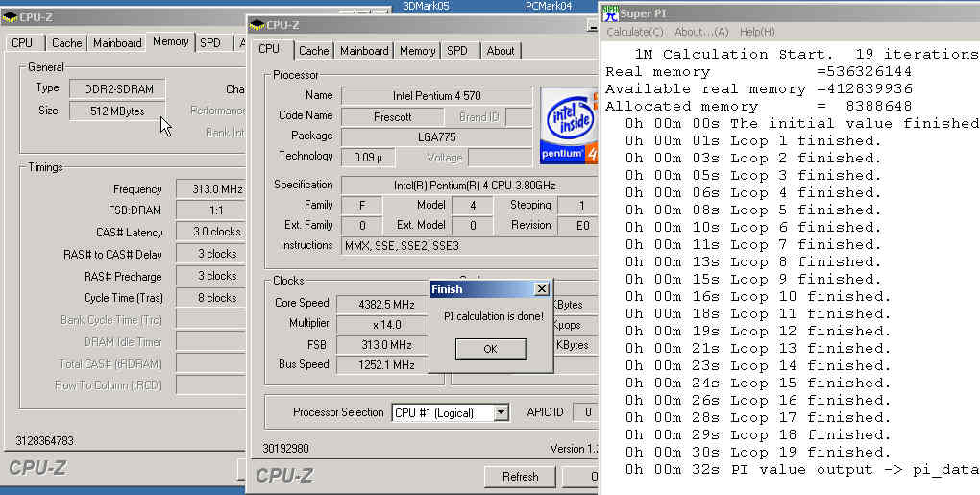Click the Refresh button in front CPU-Z window
The image size is (980, 495).
click(520, 477)
